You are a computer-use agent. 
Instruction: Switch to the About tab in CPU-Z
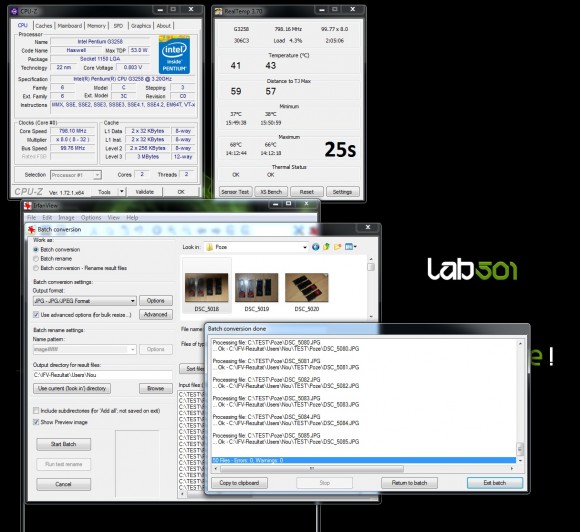point(163,26)
